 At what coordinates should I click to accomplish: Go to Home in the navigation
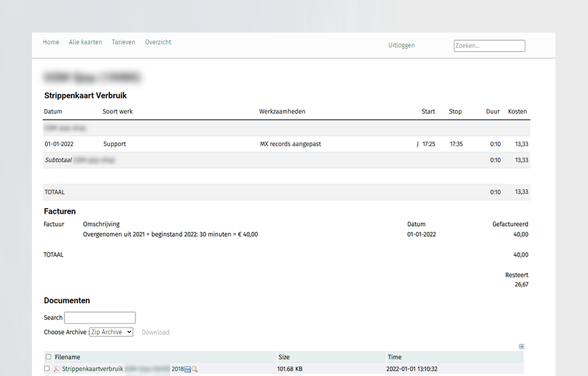[51, 42]
